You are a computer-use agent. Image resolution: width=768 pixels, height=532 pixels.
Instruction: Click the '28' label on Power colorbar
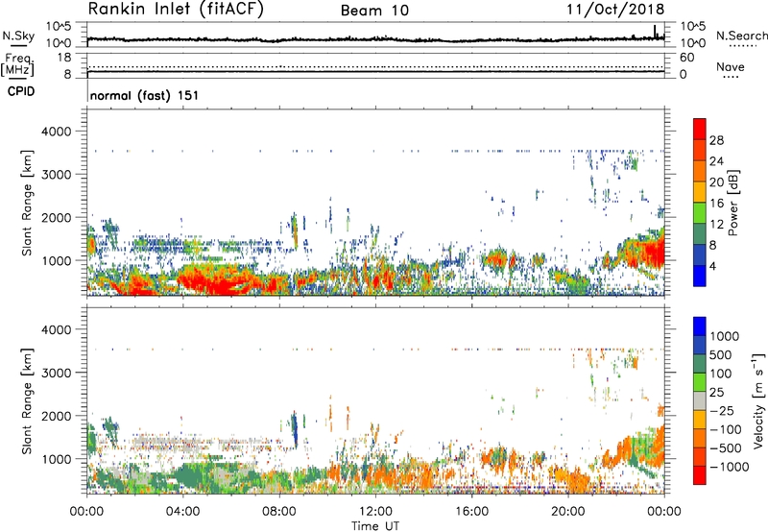(x=716, y=140)
